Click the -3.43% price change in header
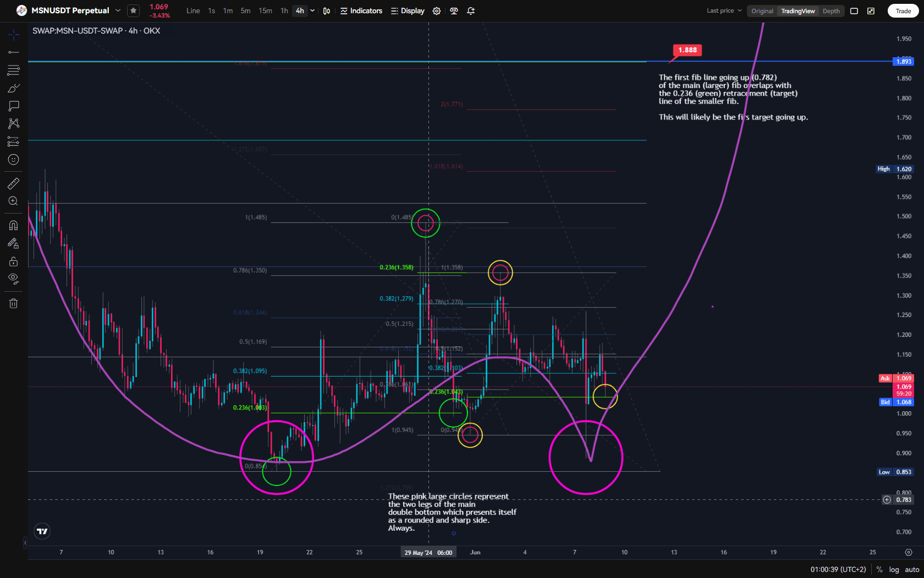The height and width of the screenshot is (578, 924). tap(159, 15)
